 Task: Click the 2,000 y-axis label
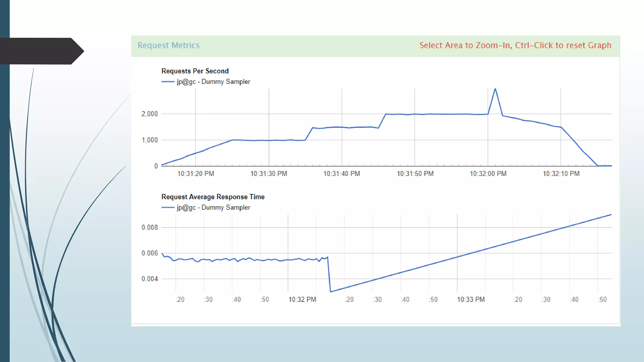pyautogui.click(x=149, y=114)
